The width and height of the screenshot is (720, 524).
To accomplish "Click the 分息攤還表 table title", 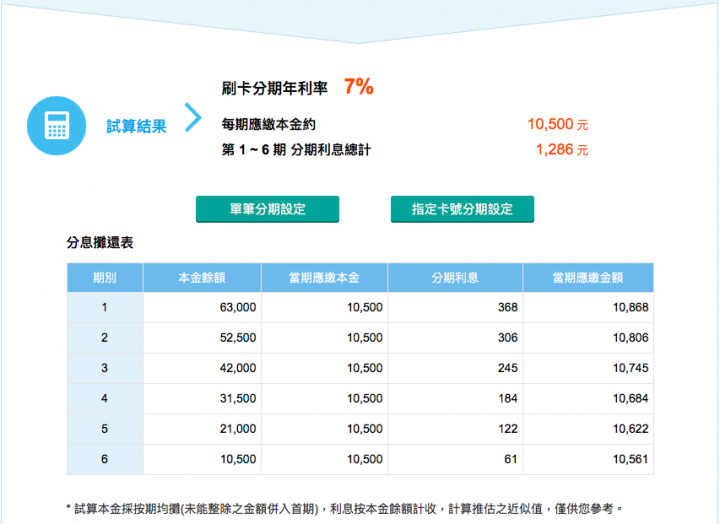I will pos(100,242).
